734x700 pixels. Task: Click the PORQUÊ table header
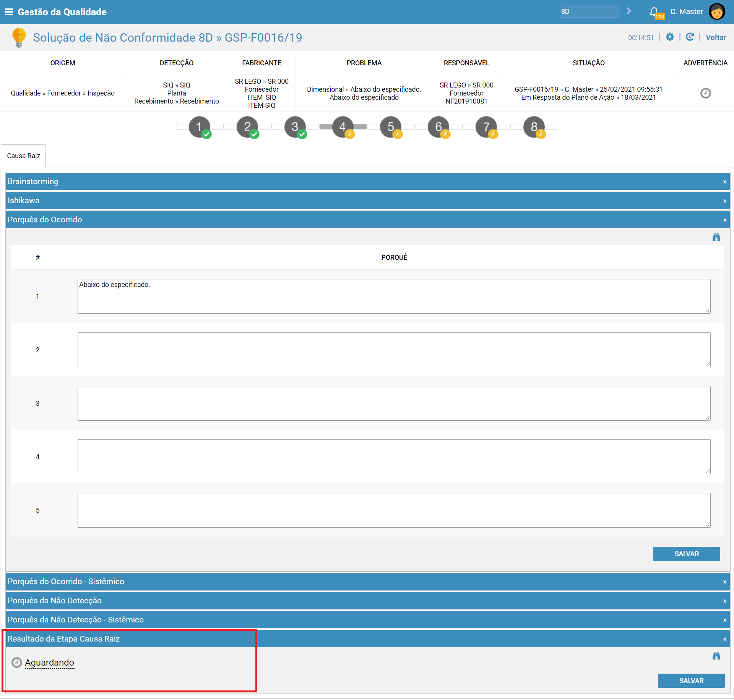(394, 258)
